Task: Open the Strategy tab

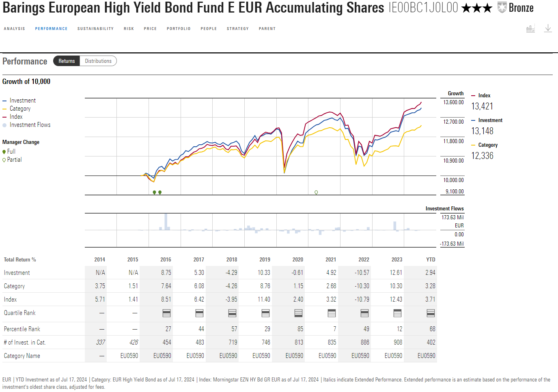Action: pos(238,29)
